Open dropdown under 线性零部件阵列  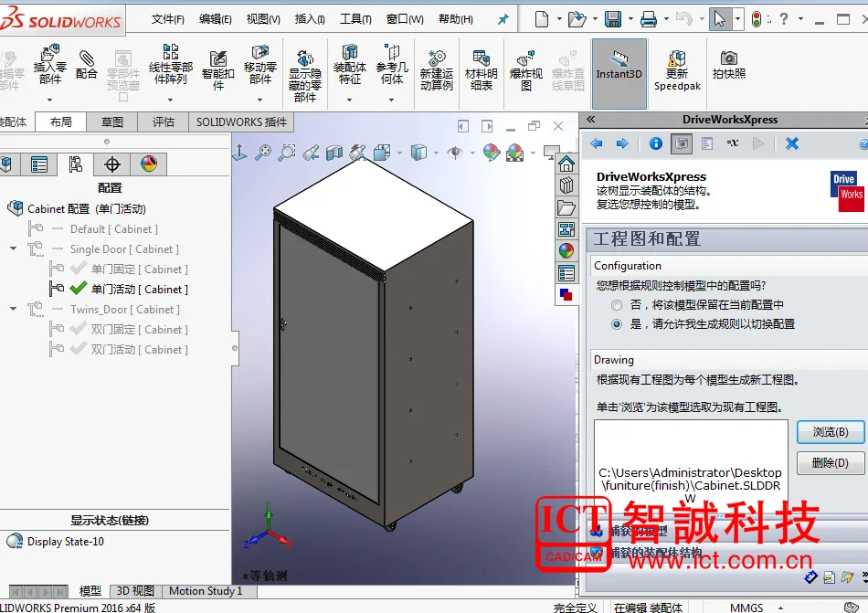coord(171,100)
